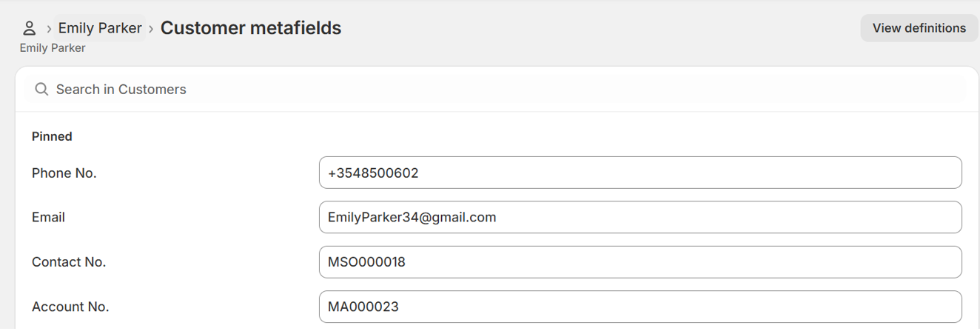Click the Account No. label
The height and width of the screenshot is (334, 980).
tap(70, 307)
